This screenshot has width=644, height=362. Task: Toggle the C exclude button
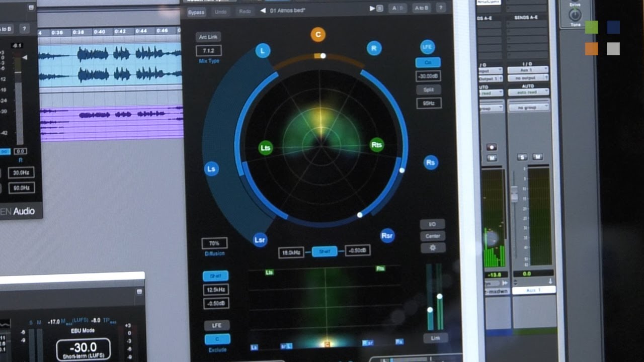point(217,339)
